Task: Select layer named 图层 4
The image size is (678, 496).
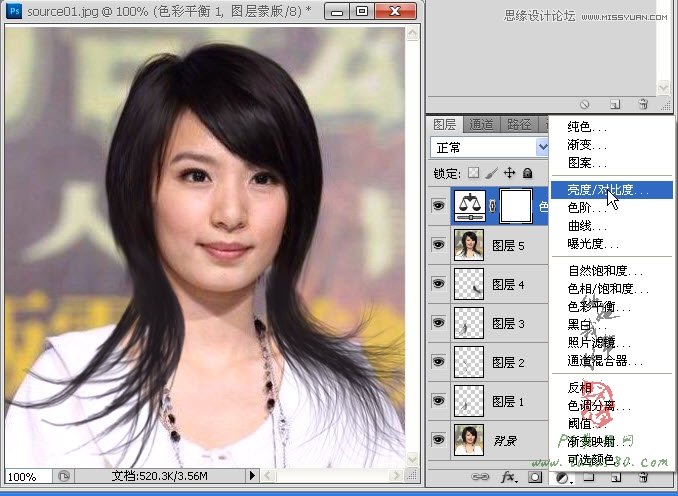Action: pyautogui.click(x=508, y=284)
